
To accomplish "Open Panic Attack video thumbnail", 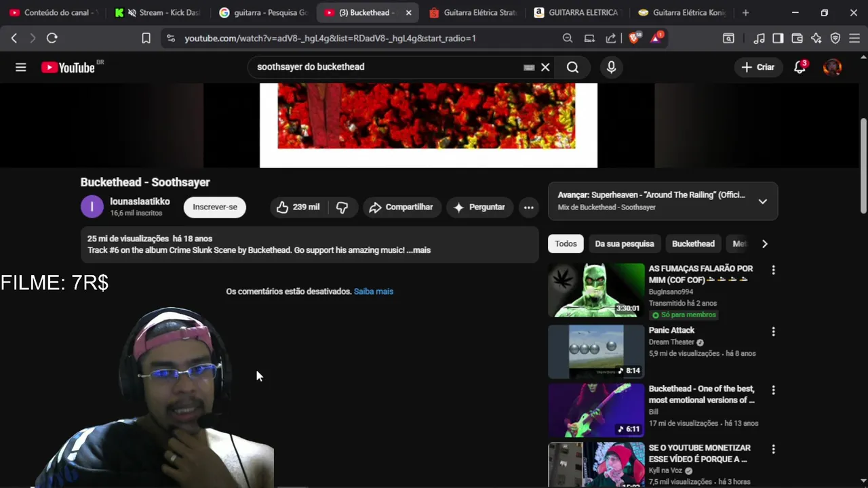I will tap(596, 352).
